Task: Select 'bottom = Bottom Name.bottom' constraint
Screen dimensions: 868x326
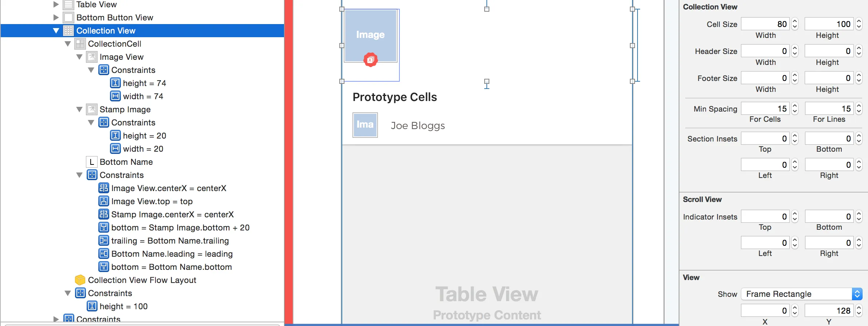Action: tap(171, 267)
